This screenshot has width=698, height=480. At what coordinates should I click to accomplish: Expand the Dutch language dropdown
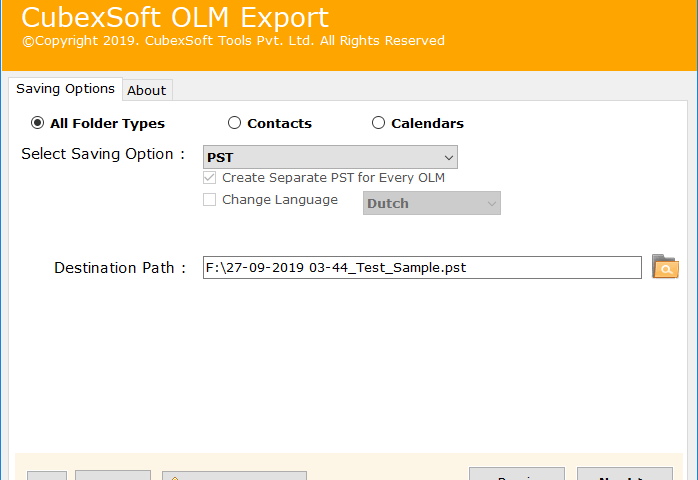pos(432,203)
